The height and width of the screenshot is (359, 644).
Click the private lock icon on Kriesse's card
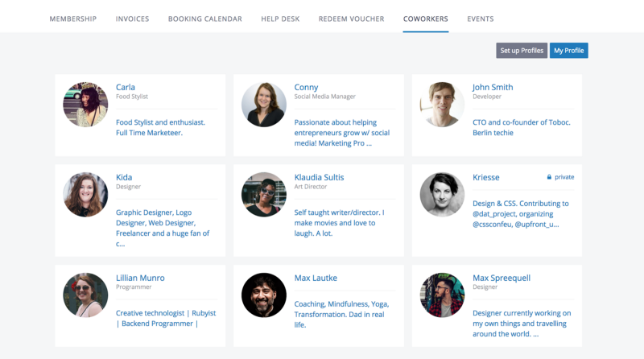[549, 177]
